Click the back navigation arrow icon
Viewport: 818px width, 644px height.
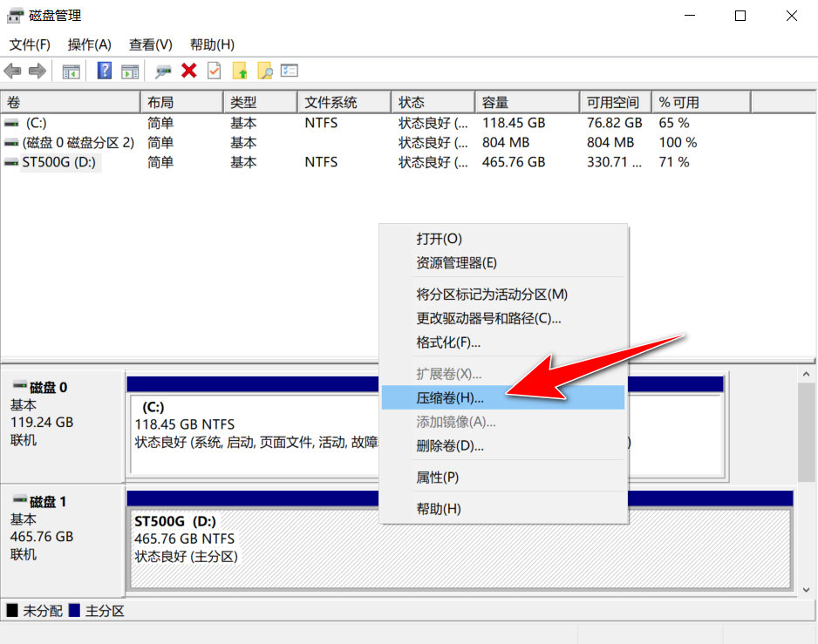[12, 71]
